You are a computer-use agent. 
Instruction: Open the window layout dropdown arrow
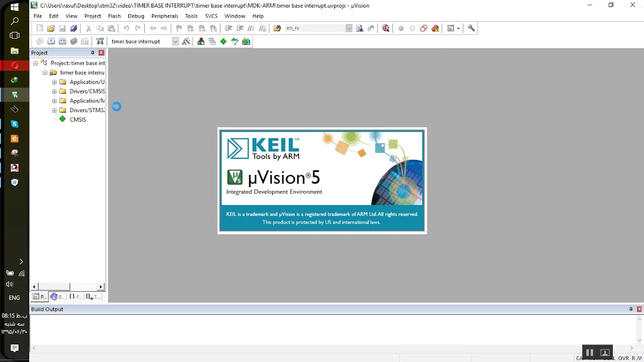coord(458,29)
